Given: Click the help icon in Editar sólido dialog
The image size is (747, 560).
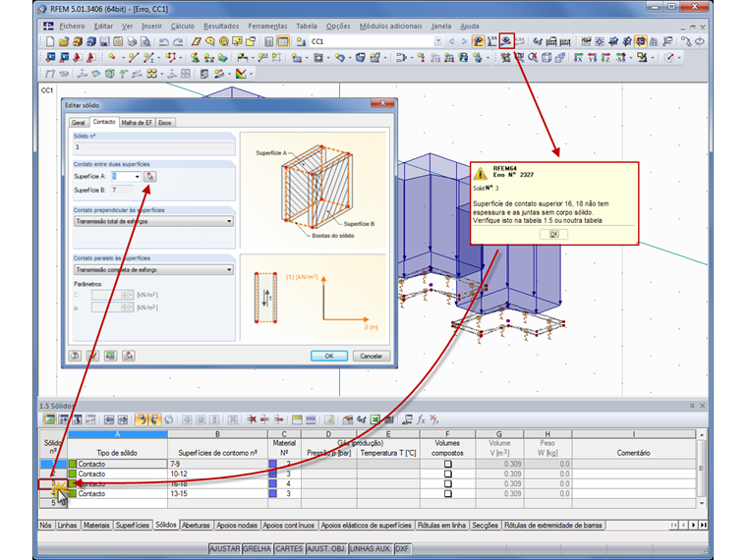Looking at the screenshot, I should click(75, 356).
